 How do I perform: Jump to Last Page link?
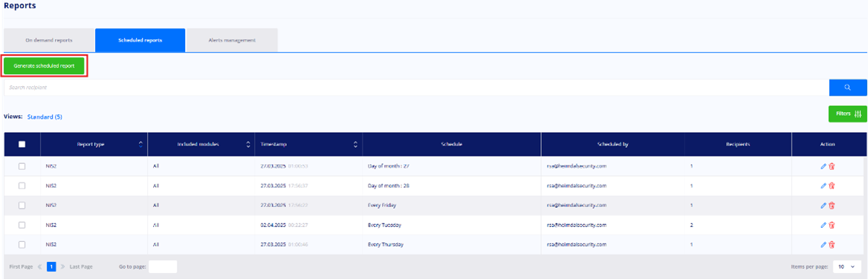coord(81,267)
